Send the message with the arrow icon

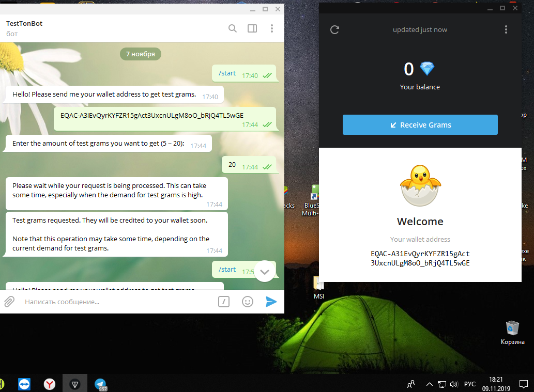[x=271, y=302]
